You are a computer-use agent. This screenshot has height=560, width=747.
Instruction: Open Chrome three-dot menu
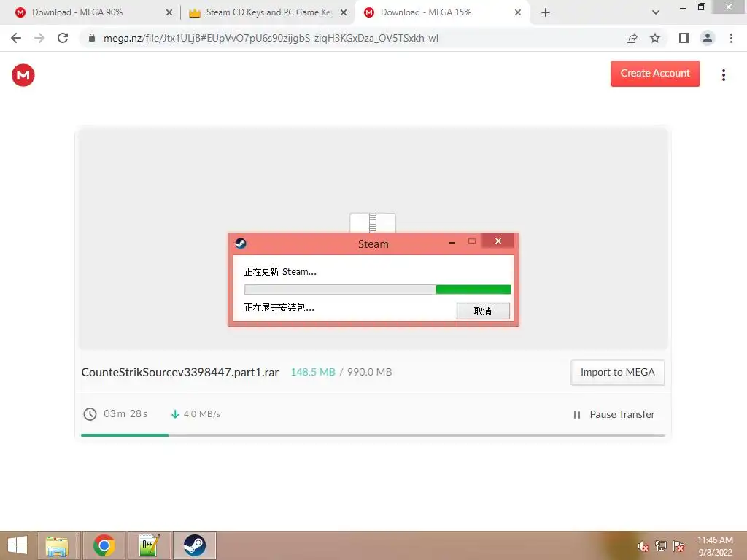[x=731, y=38]
